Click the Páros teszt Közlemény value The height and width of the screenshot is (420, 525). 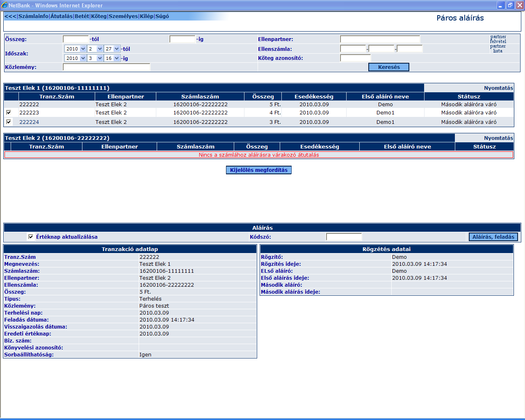pos(154,306)
